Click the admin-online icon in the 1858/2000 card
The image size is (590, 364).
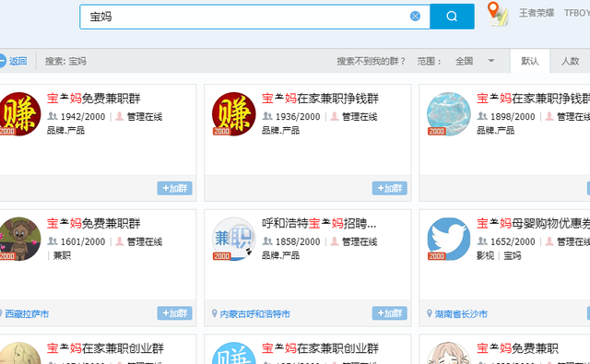pos(335,241)
